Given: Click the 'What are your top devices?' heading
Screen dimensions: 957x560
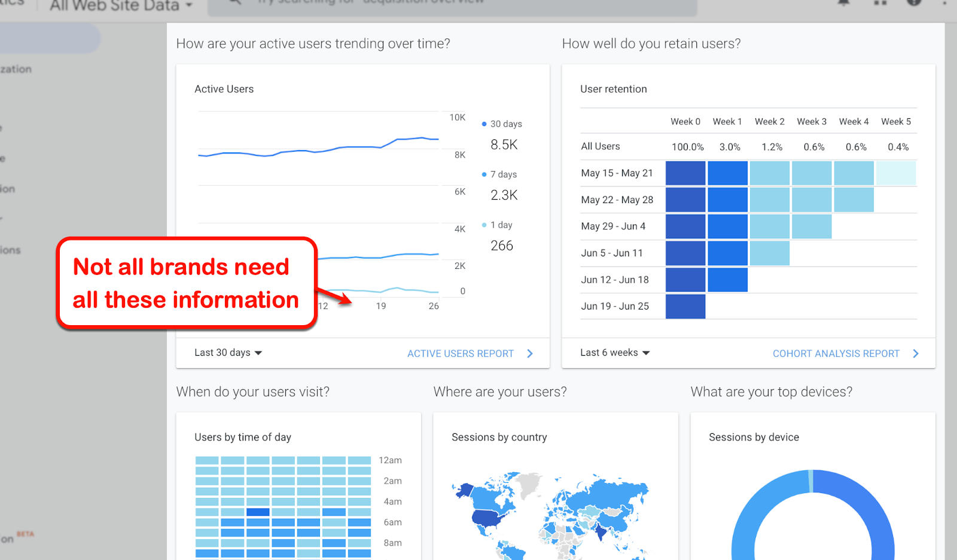Looking at the screenshot, I should pyautogui.click(x=772, y=392).
